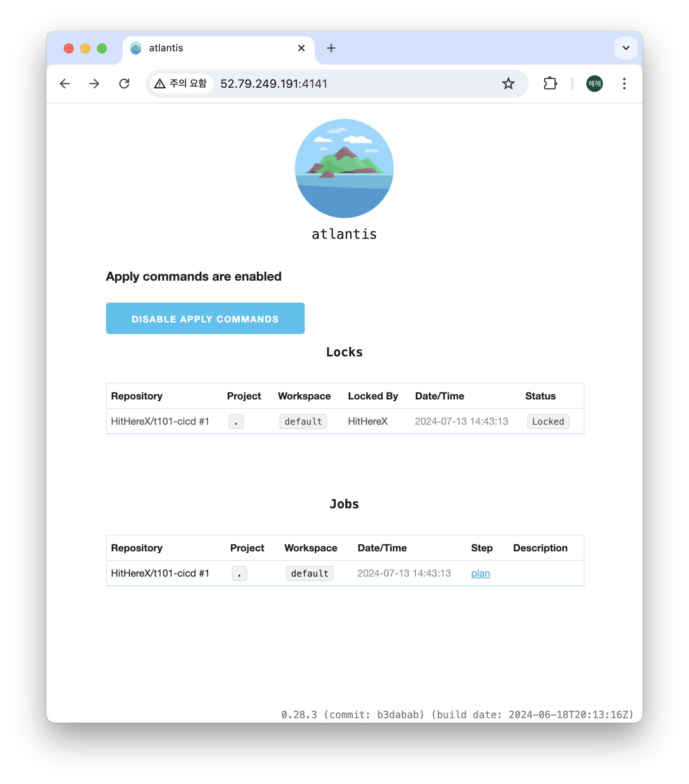Click the Locked By column header
689x784 pixels.
click(373, 396)
